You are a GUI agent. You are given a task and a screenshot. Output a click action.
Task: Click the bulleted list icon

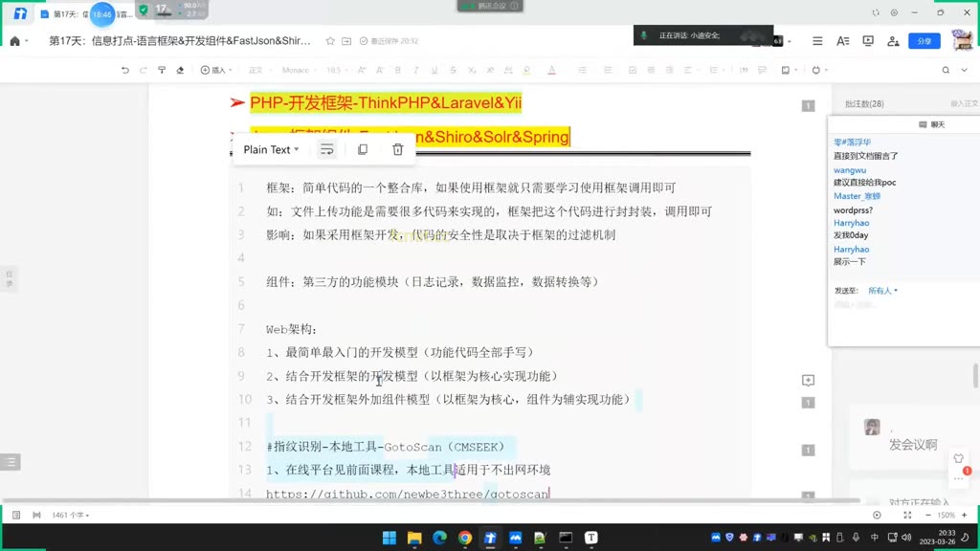pos(583,70)
